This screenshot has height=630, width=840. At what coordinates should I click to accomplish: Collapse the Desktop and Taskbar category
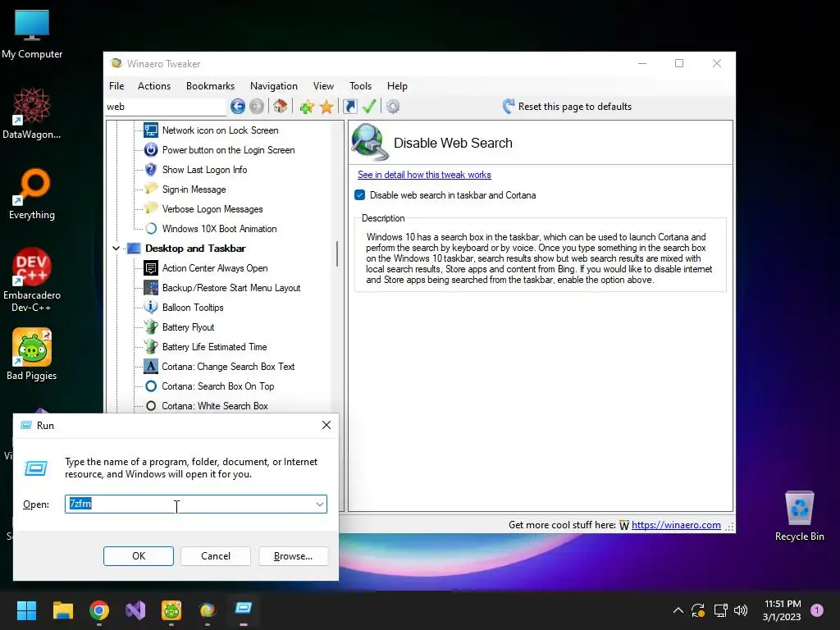116,249
